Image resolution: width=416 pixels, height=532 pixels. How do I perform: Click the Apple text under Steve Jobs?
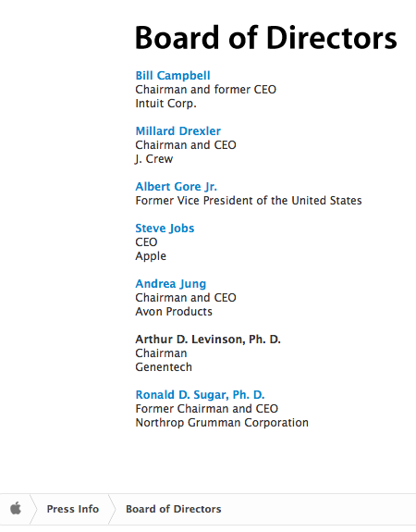pyautogui.click(x=151, y=256)
